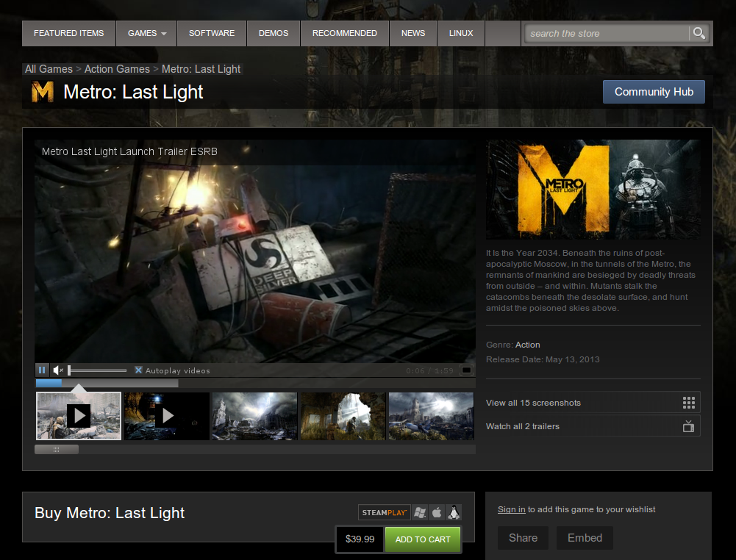736x560 pixels.
Task: Click the trailer title Metro Last Light Launch Trailer ESRB
Action: click(x=129, y=151)
